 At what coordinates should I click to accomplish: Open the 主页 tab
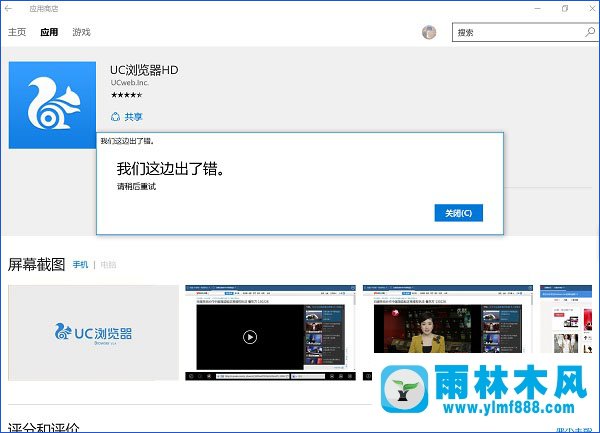pos(17,32)
